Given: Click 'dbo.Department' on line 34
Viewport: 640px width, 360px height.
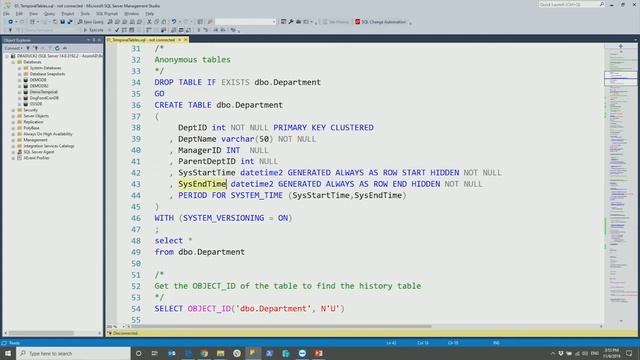Looking at the screenshot, I should click(x=287, y=82).
